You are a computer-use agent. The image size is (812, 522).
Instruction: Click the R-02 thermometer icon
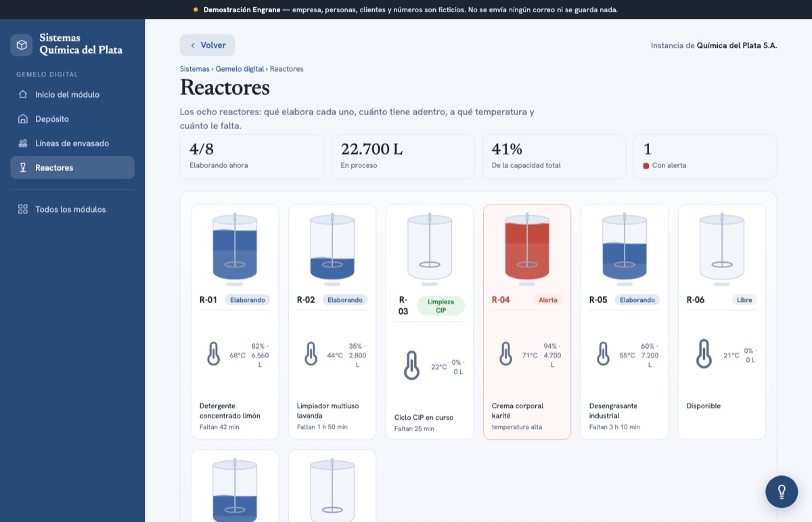coord(311,353)
